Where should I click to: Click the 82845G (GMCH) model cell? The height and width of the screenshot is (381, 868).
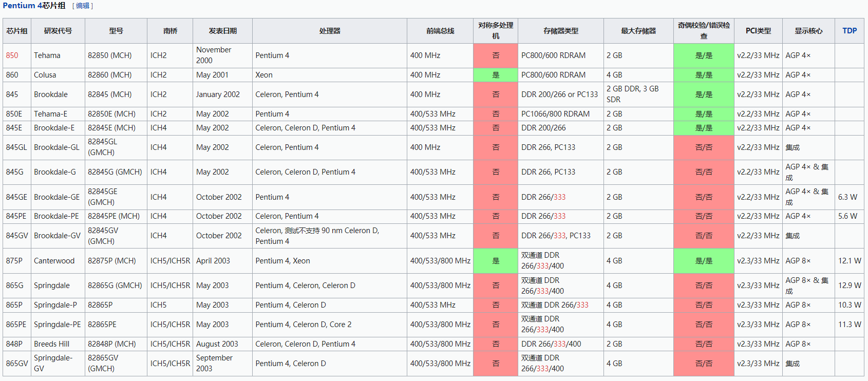(116, 172)
